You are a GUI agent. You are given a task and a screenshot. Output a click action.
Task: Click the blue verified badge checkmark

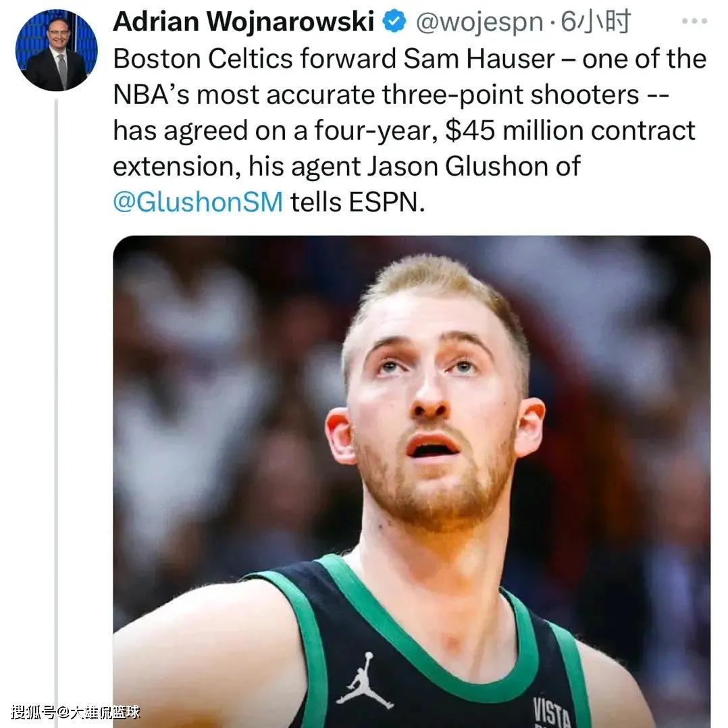point(394,22)
